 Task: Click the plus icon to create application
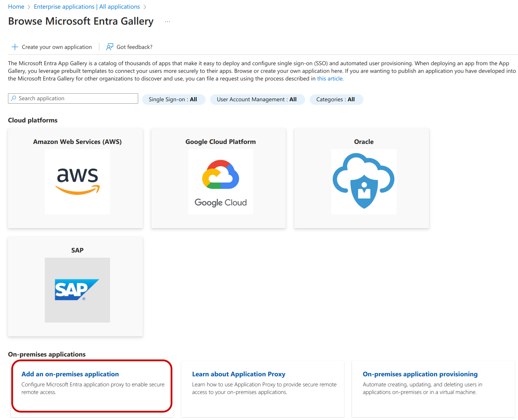15,47
